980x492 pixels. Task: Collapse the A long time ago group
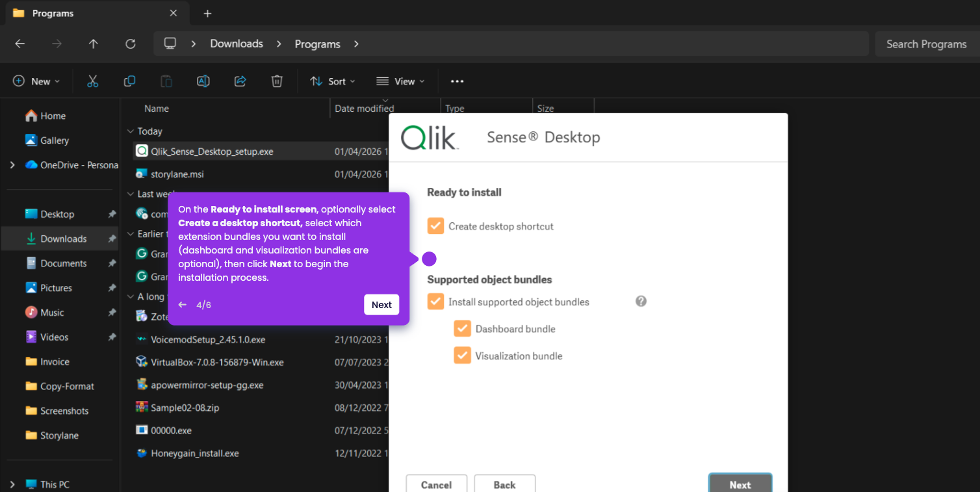[131, 296]
